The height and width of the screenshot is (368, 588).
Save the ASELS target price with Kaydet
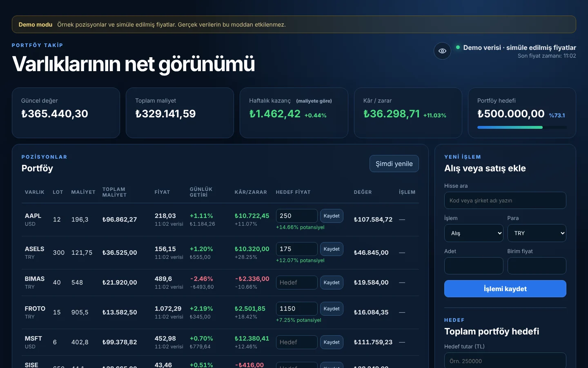point(332,249)
